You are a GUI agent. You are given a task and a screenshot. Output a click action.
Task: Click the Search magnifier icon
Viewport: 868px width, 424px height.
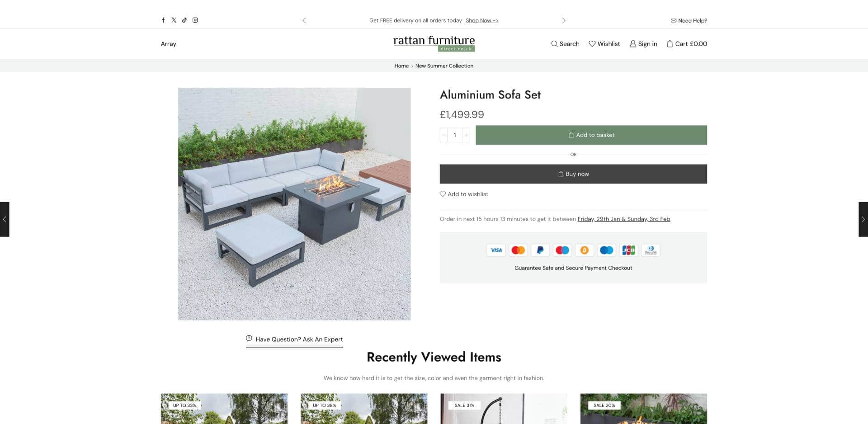(554, 44)
